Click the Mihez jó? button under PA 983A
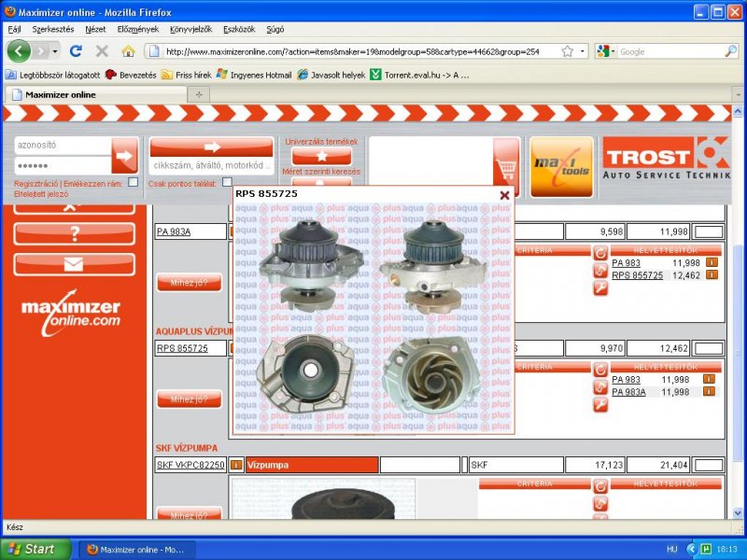 point(190,283)
